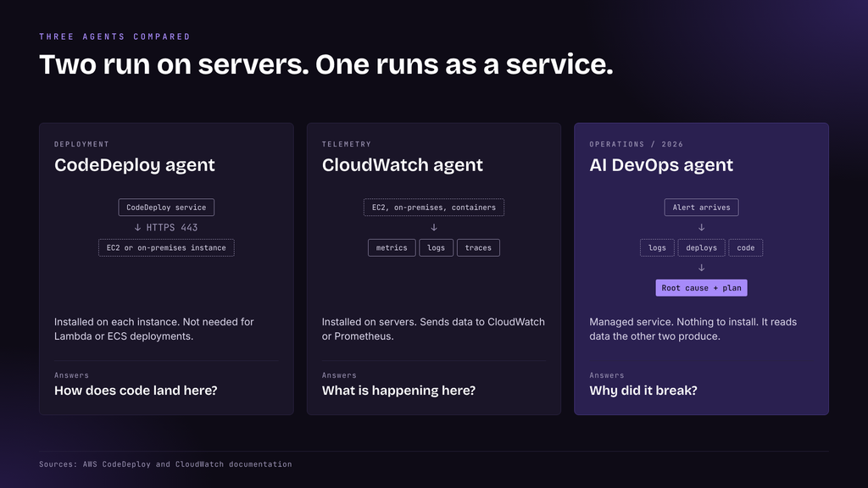This screenshot has width=868, height=488.
Task: Click the down arrow above 'Root cause + plan'
Action: click(701, 268)
